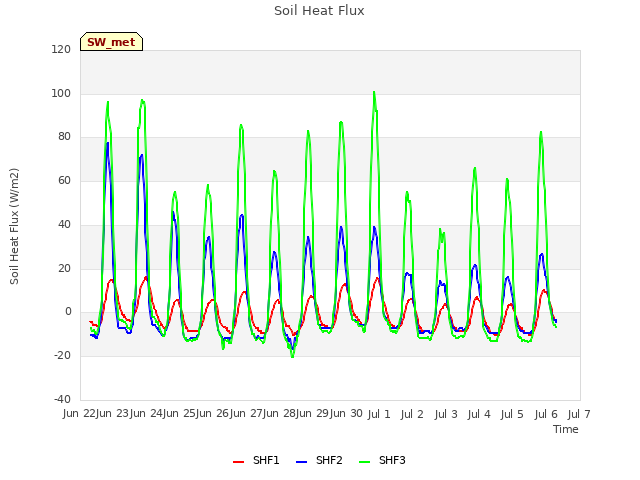
Task: Click the Time axis label
Action: click(566, 429)
